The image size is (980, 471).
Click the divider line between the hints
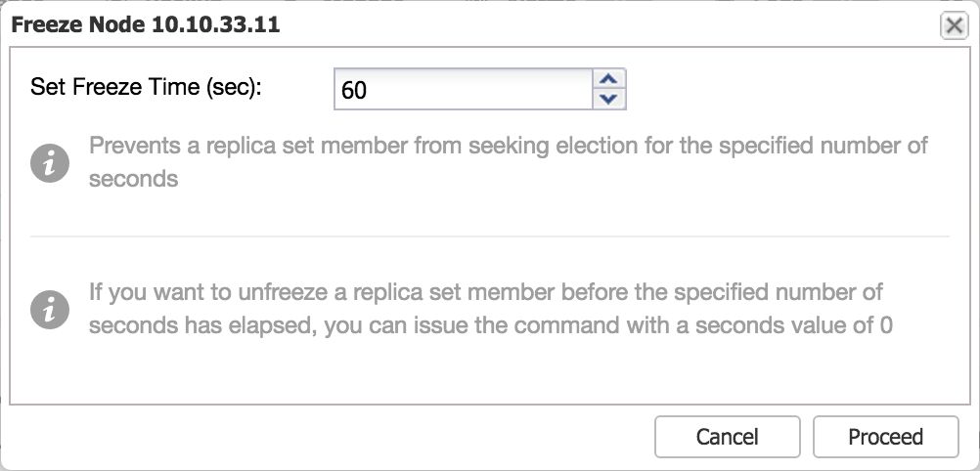[490, 236]
